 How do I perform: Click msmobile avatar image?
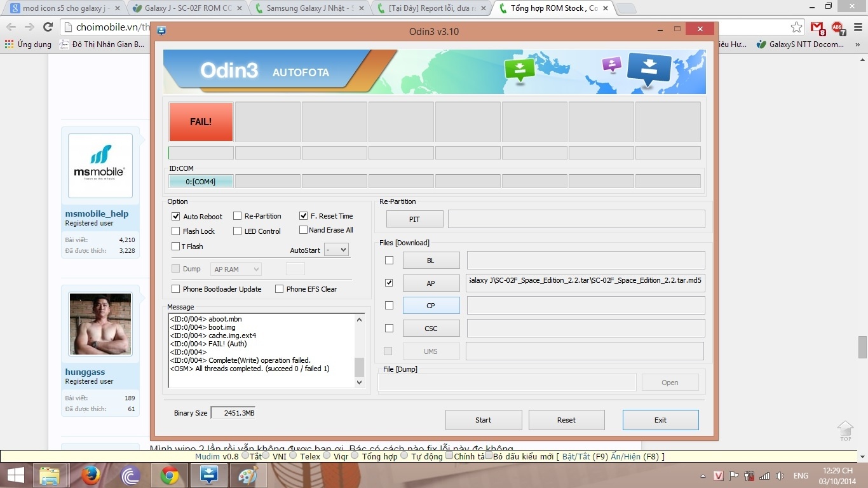coord(100,166)
